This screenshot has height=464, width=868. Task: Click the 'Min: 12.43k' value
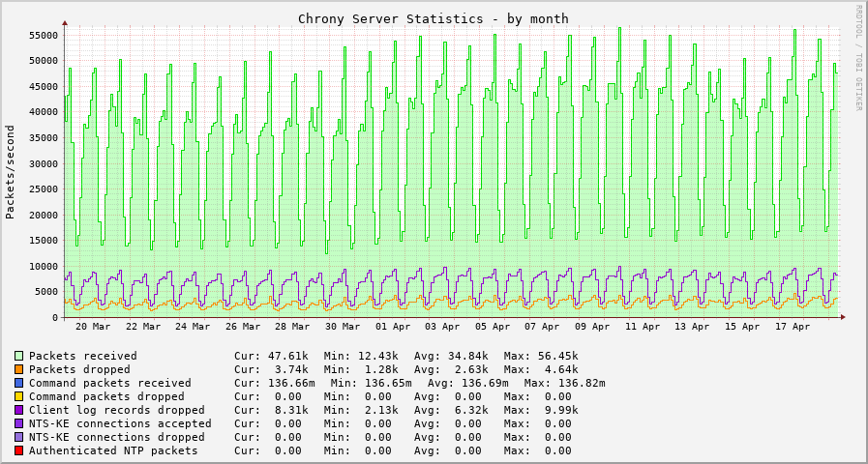(x=361, y=356)
